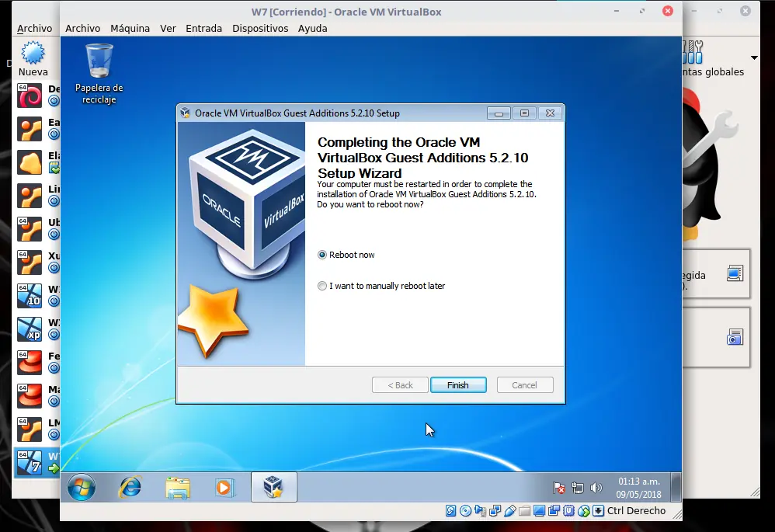Click the setup dialog title bar icon
Image resolution: width=775 pixels, height=532 pixels.
coord(186,113)
